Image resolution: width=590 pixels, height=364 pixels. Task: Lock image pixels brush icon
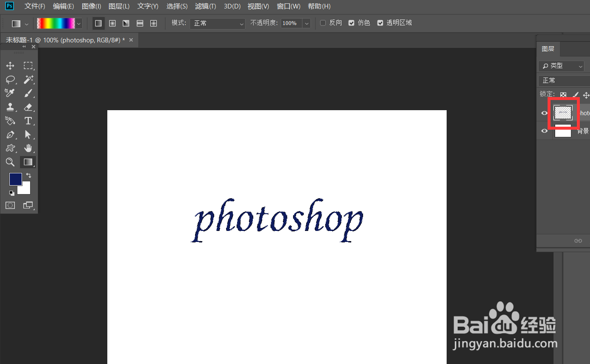pyautogui.click(x=575, y=95)
